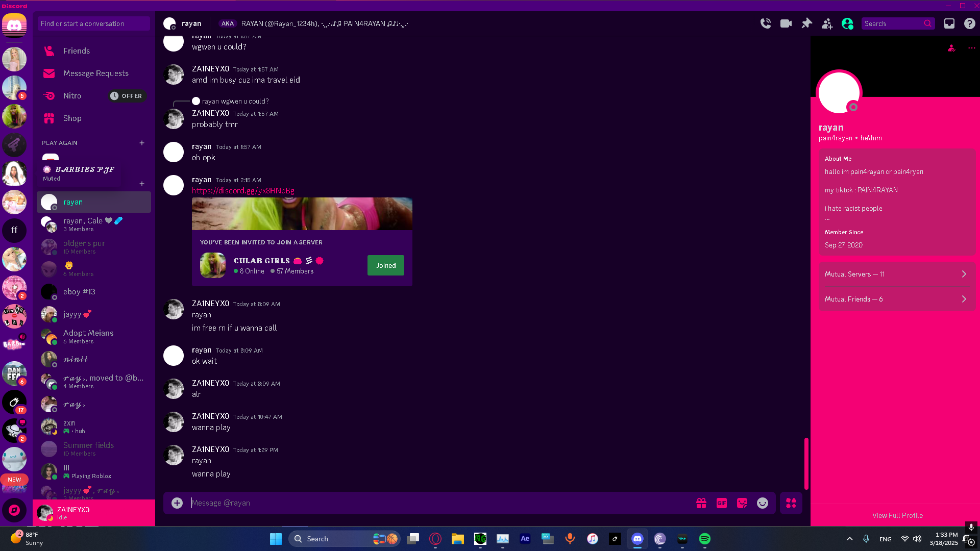The height and width of the screenshot is (551, 980).
Task: Open pinned messages
Action: 806,23
